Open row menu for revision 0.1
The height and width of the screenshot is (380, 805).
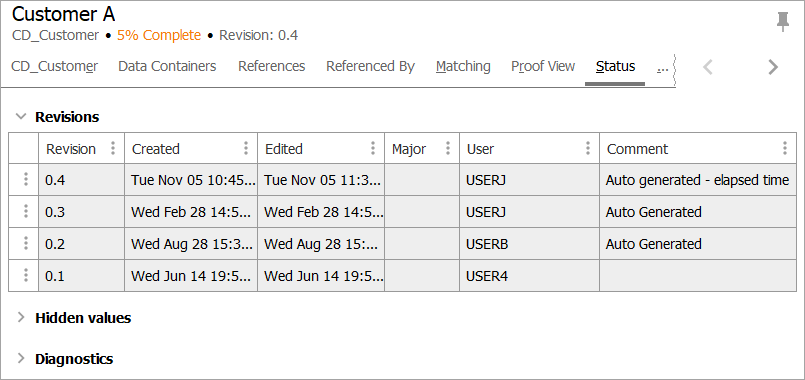(x=25, y=275)
